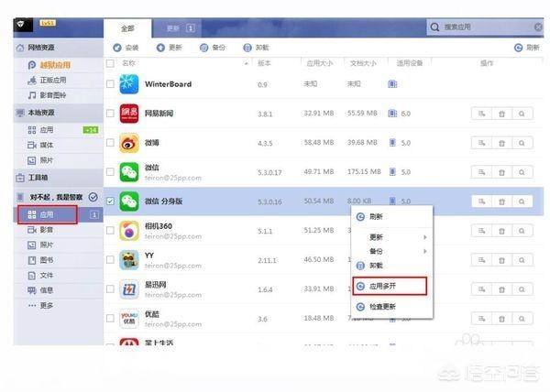Viewport: 550px width, 392px height.
Task: Choose 应用多开 in the context menu
Action: point(390,286)
